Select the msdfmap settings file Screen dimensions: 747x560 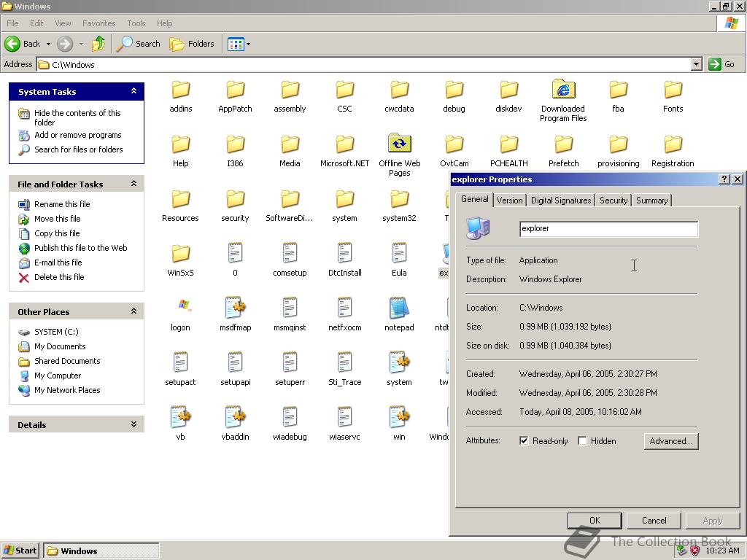pyautogui.click(x=236, y=315)
